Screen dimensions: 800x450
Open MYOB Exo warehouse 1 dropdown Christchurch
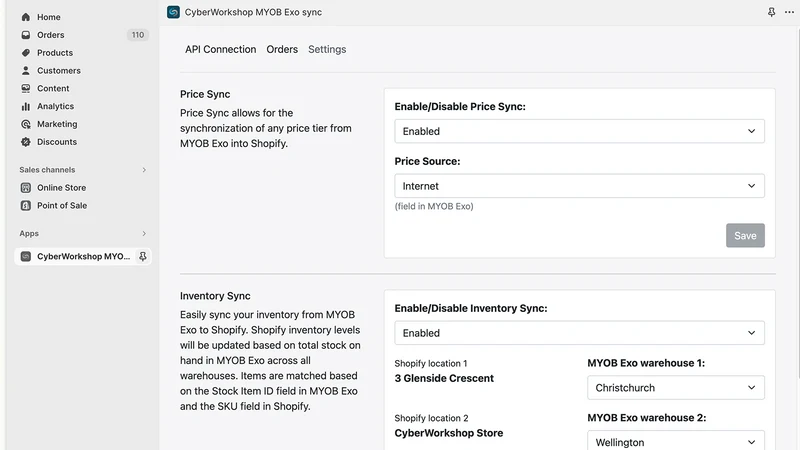(676, 388)
